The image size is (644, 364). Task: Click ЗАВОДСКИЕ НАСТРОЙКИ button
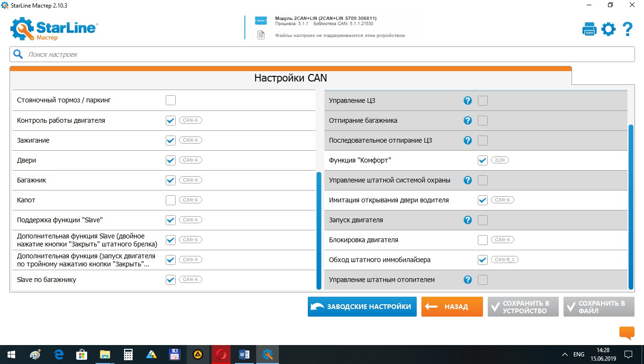[362, 307]
